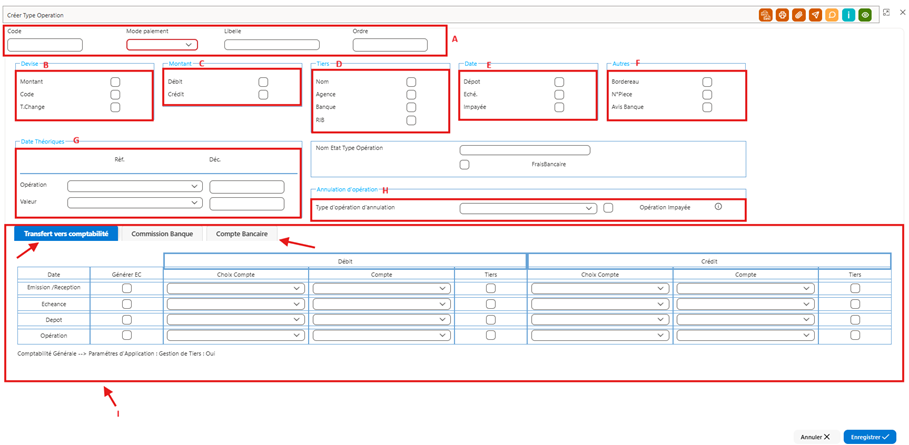The height and width of the screenshot is (445, 909).
Task: Click the Enregistrer button
Action: click(x=870, y=437)
